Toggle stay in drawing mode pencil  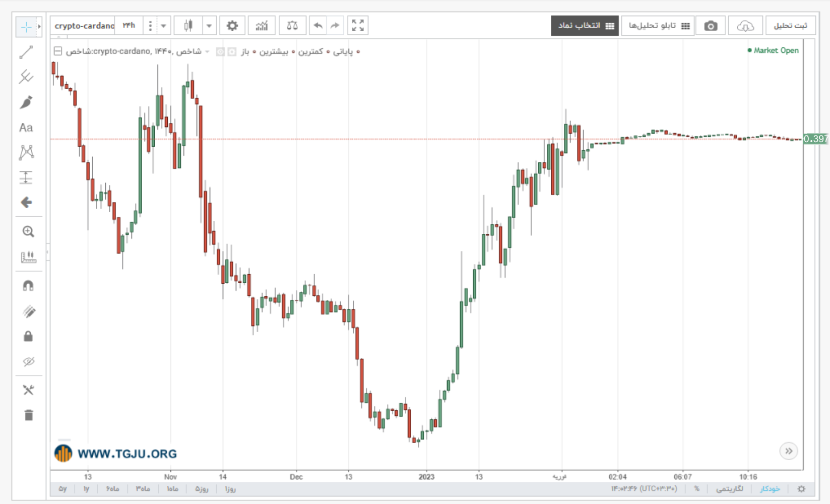coord(29,311)
